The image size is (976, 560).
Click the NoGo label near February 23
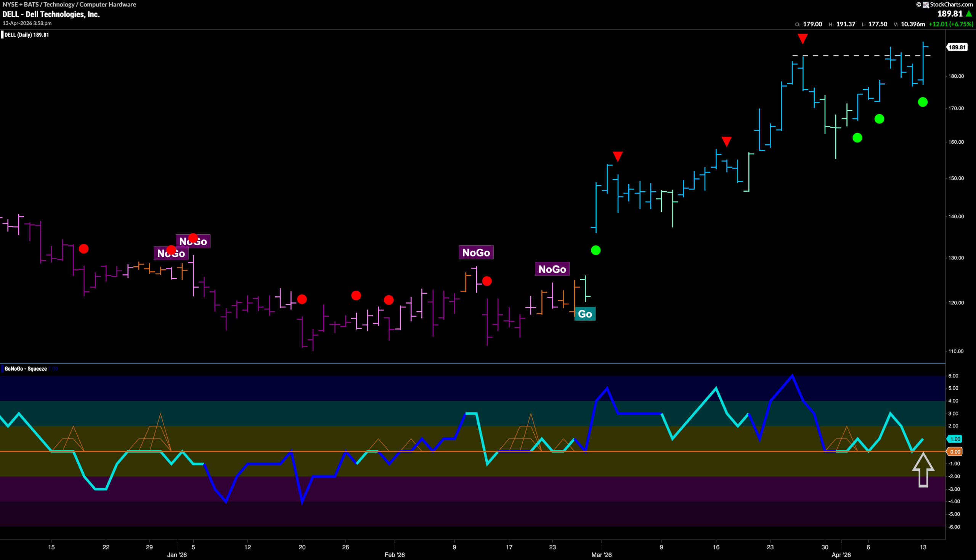pyautogui.click(x=552, y=269)
